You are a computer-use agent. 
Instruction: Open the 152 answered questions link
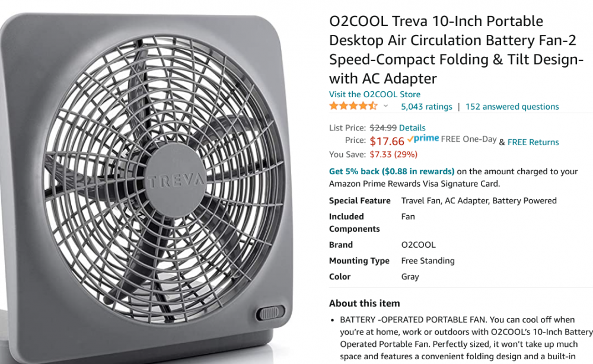pos(512,107)
